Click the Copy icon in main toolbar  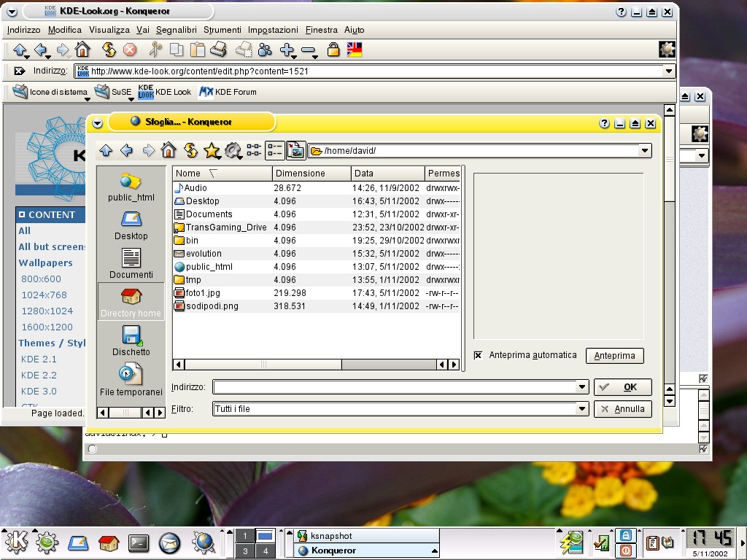coord(177,50)
